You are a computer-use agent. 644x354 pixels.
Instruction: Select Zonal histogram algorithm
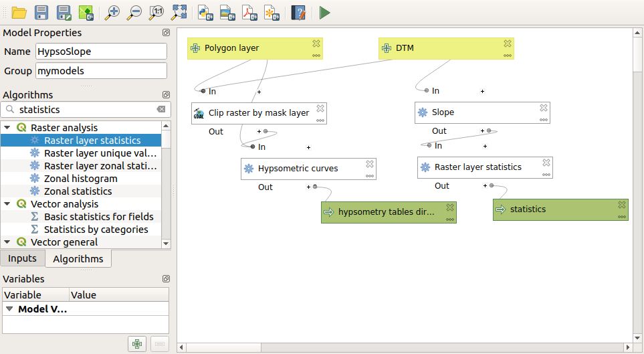80,179
